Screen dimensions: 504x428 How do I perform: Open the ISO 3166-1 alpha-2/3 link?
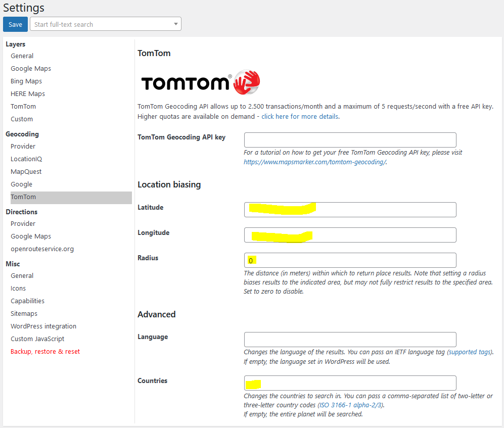pyautogui.click(x=351, y=405)
